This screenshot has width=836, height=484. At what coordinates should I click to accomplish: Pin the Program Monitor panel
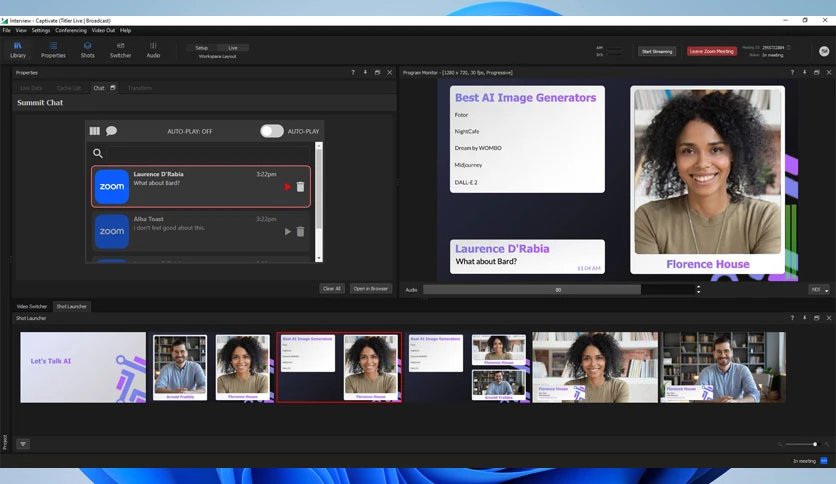[x=805, y=72]
